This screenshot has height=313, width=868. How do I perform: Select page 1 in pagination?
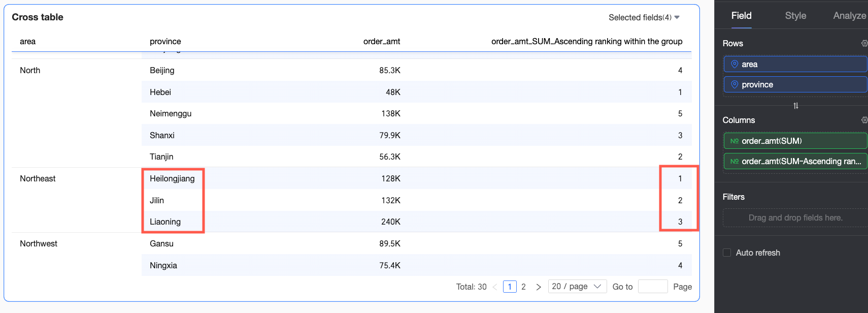(510, 287)
